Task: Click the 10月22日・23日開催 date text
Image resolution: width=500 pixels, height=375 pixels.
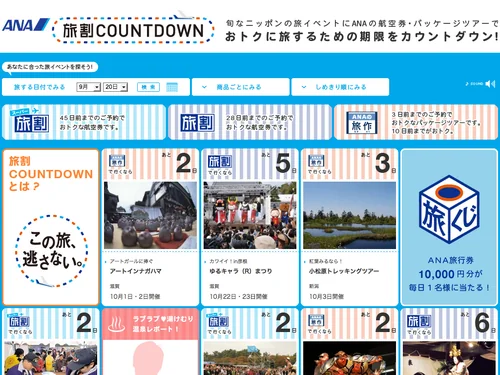Action: click(x=238, y=296)
